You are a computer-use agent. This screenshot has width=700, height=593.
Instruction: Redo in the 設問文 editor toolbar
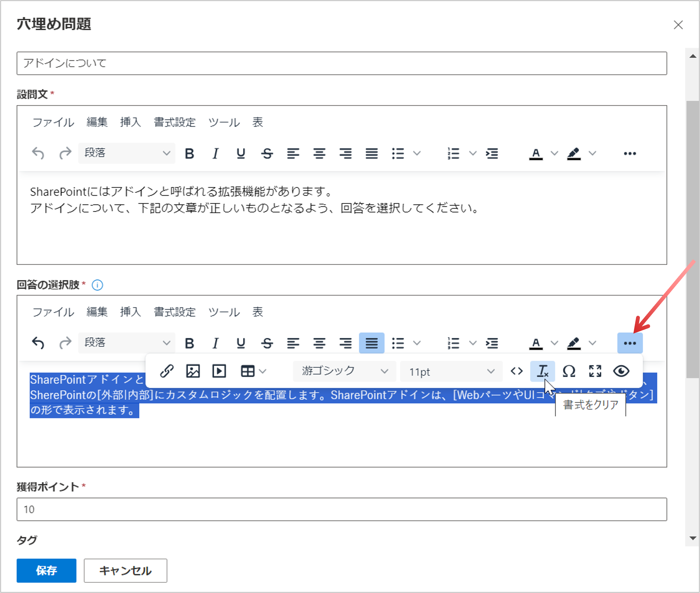[x=65, y=153]
